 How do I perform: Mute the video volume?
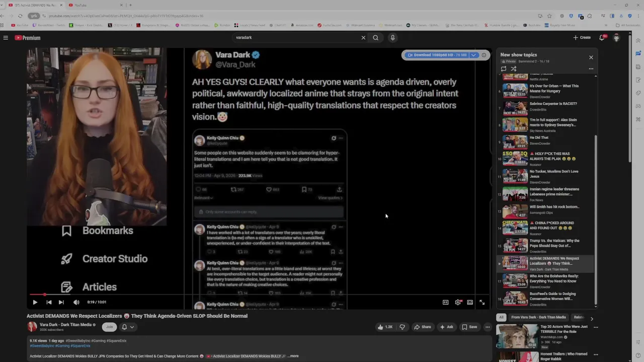(76, 302)
